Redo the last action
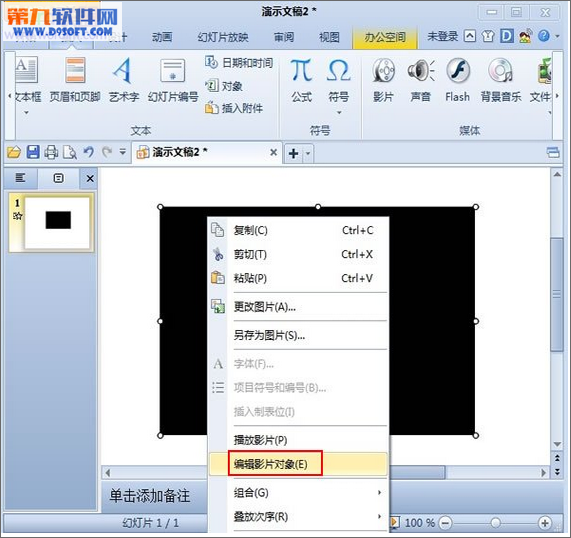 (x=107, y=152)
